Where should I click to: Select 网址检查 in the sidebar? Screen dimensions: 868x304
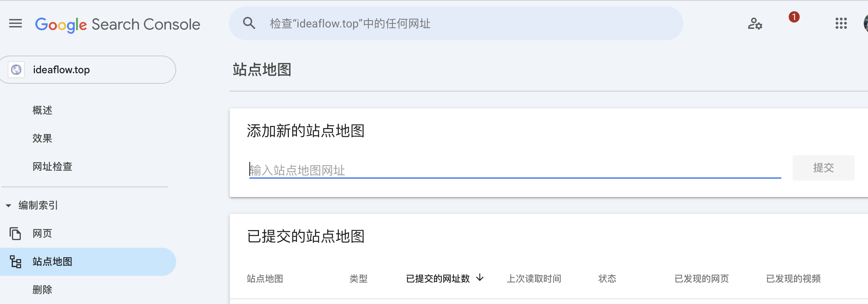pyautogui.click(x=52, y=166)
